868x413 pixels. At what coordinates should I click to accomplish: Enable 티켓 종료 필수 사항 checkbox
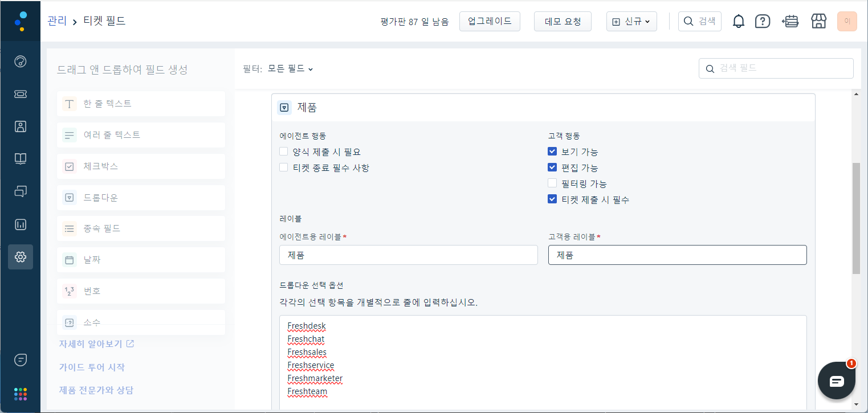click(x=284, y=167)
